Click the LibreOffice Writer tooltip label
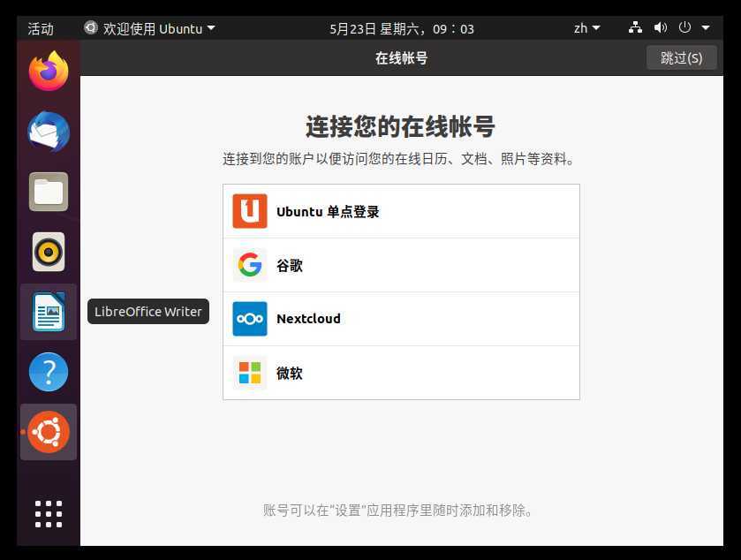Viewport: 741px width, 560px height. (147, 312)
